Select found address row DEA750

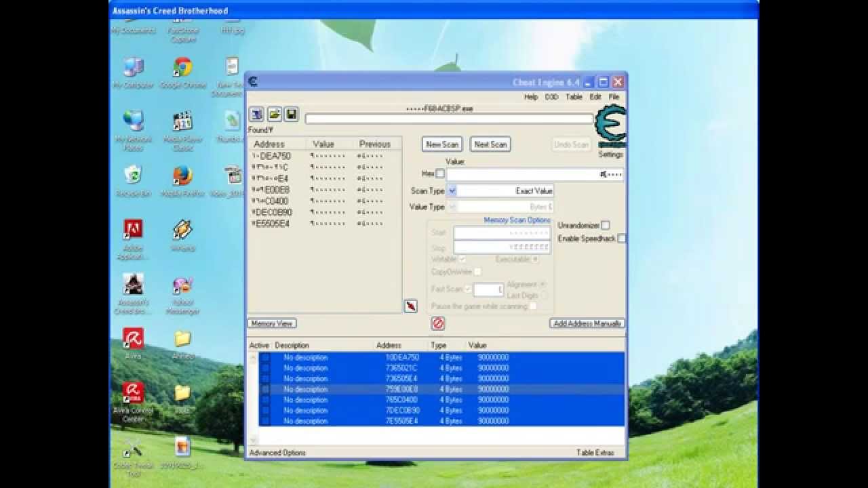pyautogui.click(x=325, y=156)
